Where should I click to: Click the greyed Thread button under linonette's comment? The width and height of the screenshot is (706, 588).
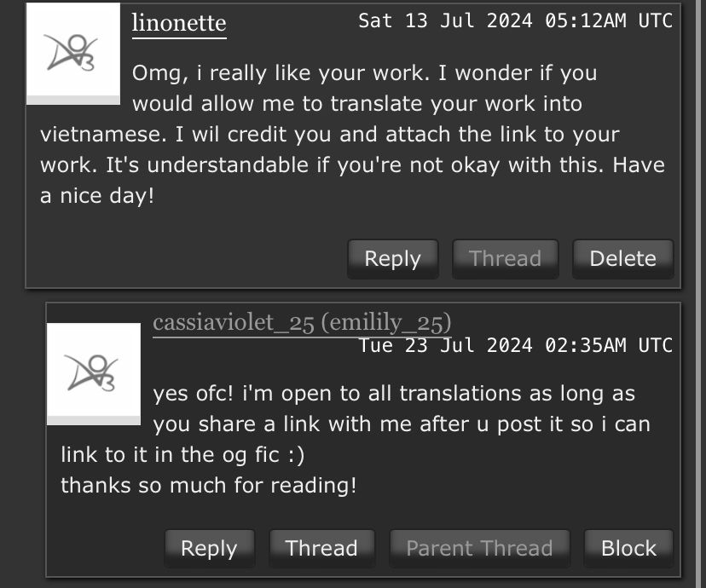click(505, 258)
